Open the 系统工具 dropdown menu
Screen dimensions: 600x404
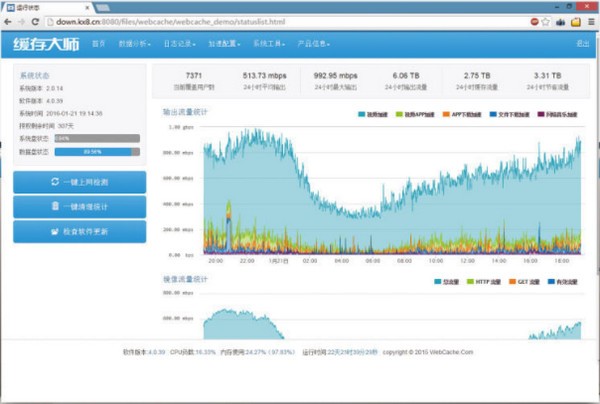click(x=270, y=45)
